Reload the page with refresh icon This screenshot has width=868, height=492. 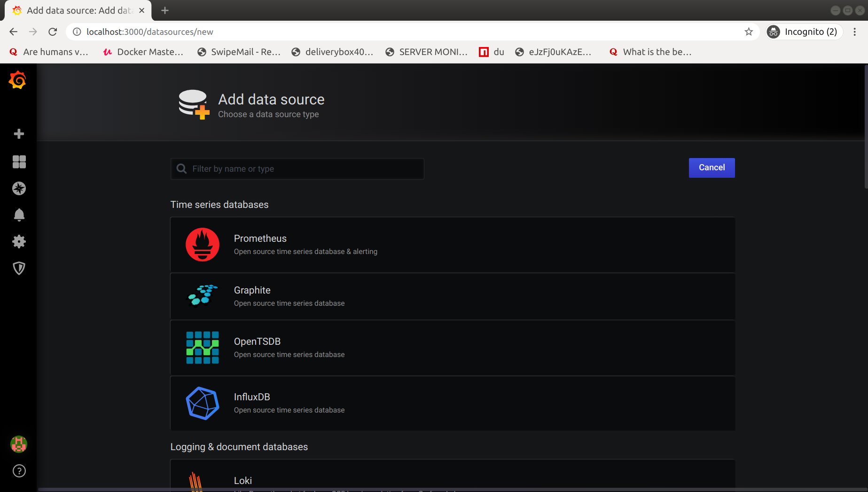point(53,32)
